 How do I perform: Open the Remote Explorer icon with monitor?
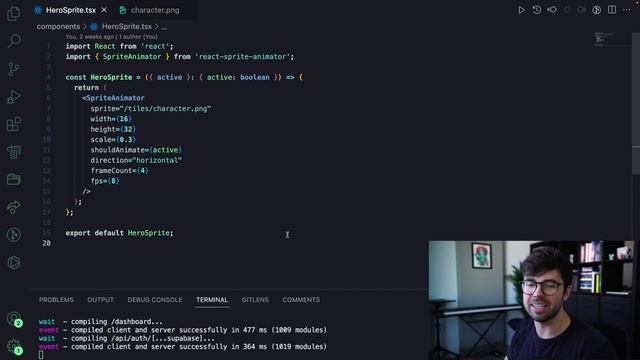point(13,152)
